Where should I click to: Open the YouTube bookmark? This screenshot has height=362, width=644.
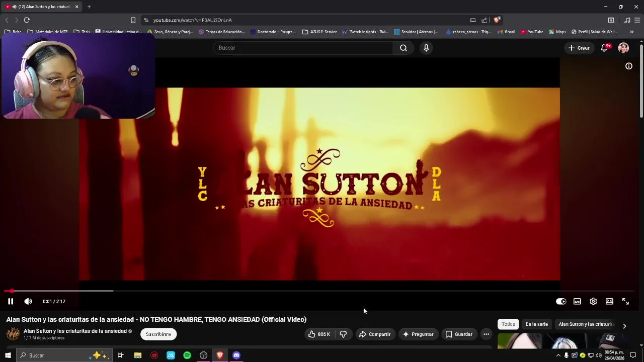(532, 32)
